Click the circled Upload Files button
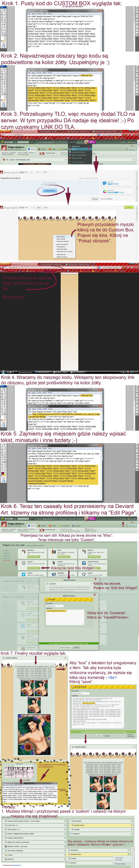Viewport: 139px width, 868px height. point(50,191)
